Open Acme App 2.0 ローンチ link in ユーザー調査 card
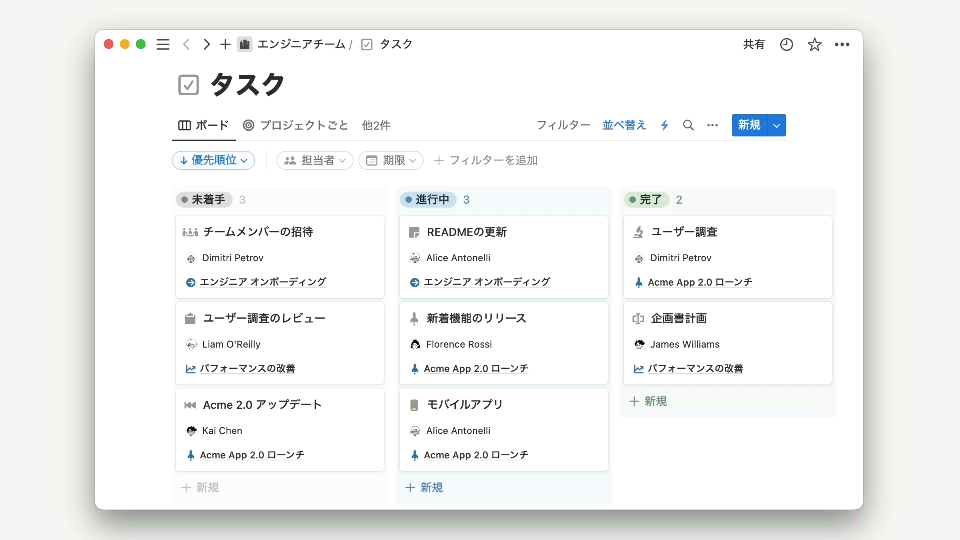Viewport: 960px width, 540px height. tap(700, 282)
